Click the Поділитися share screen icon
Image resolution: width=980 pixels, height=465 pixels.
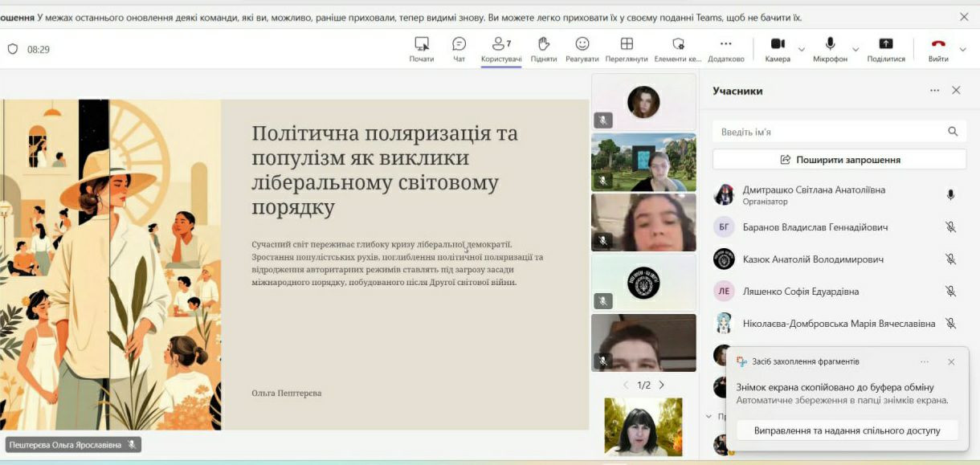click(885, 44)
